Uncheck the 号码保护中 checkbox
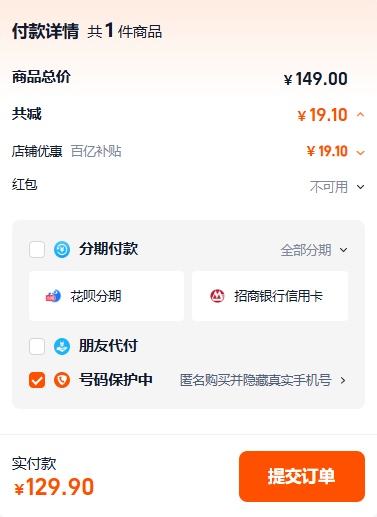Viewport: 377px width, 517px height. click(x=37, y=380)
